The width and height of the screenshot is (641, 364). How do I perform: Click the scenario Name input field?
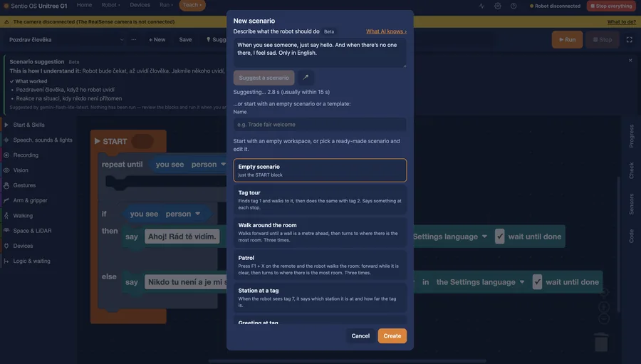(320, 125)
